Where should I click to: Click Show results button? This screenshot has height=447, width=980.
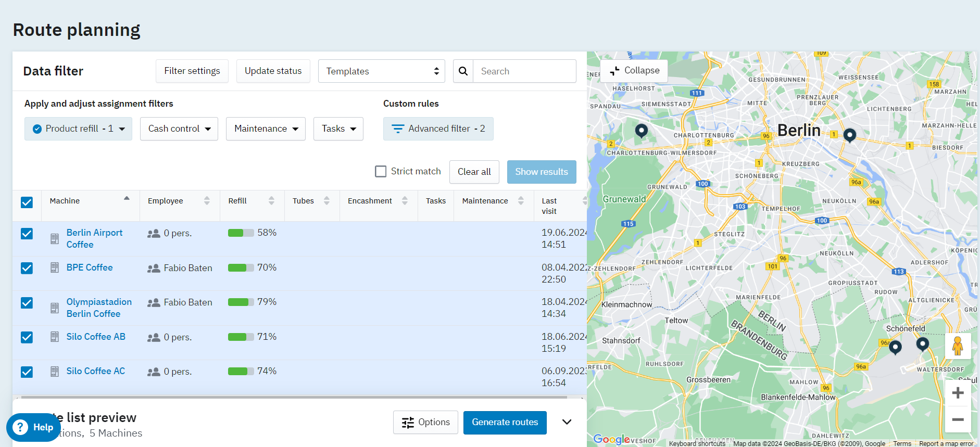click(542, 172)
